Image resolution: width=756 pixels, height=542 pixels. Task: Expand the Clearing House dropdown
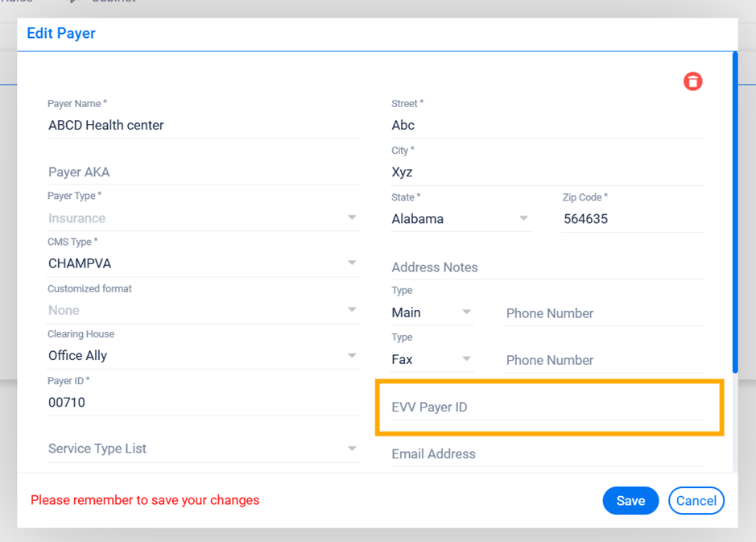(352, 355)
